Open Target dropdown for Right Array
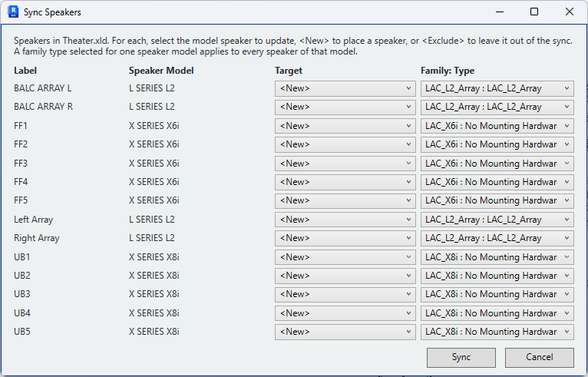This screenshot has height=377, width=588. (x=345, y=239)
